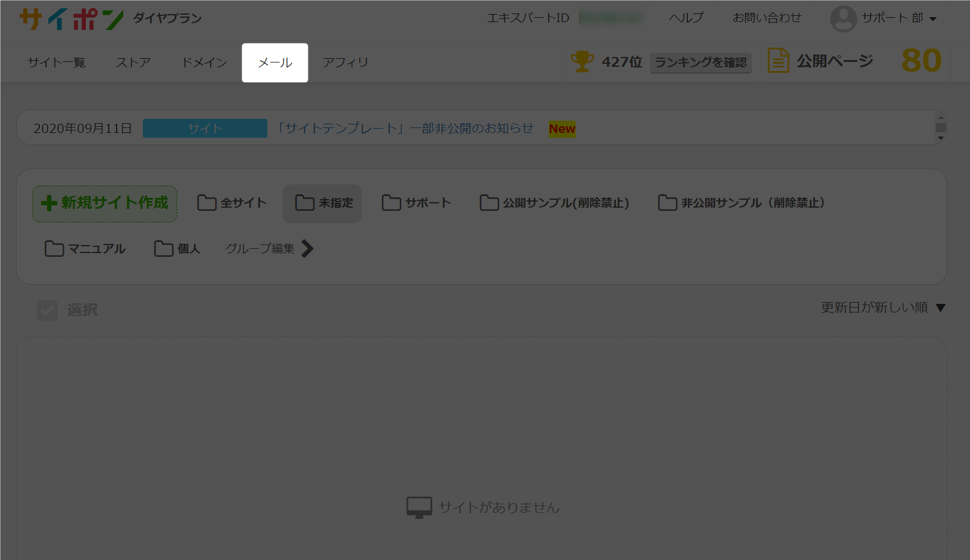970x560 pixels.
Task: Select the 個人 folder
Action: (x=177, y=249)
